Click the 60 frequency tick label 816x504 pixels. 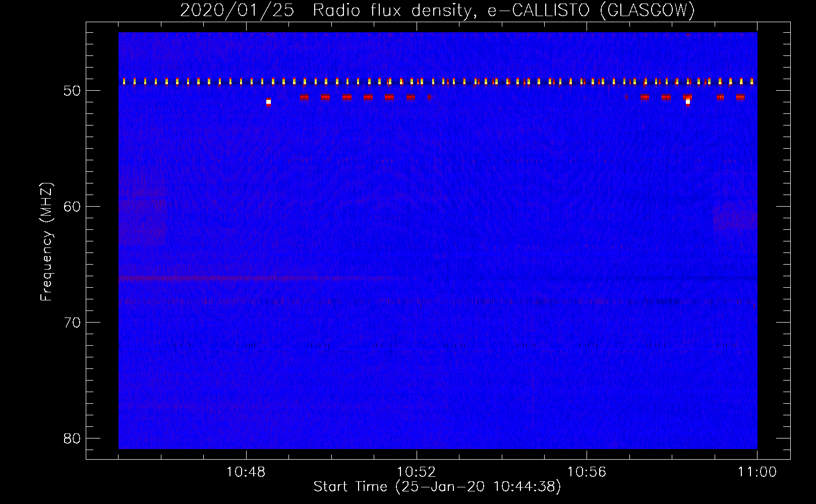[x=73, y=207]
